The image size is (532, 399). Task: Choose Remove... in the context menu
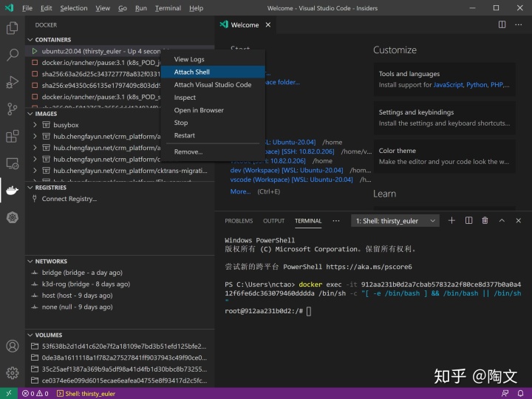point(213,151)
